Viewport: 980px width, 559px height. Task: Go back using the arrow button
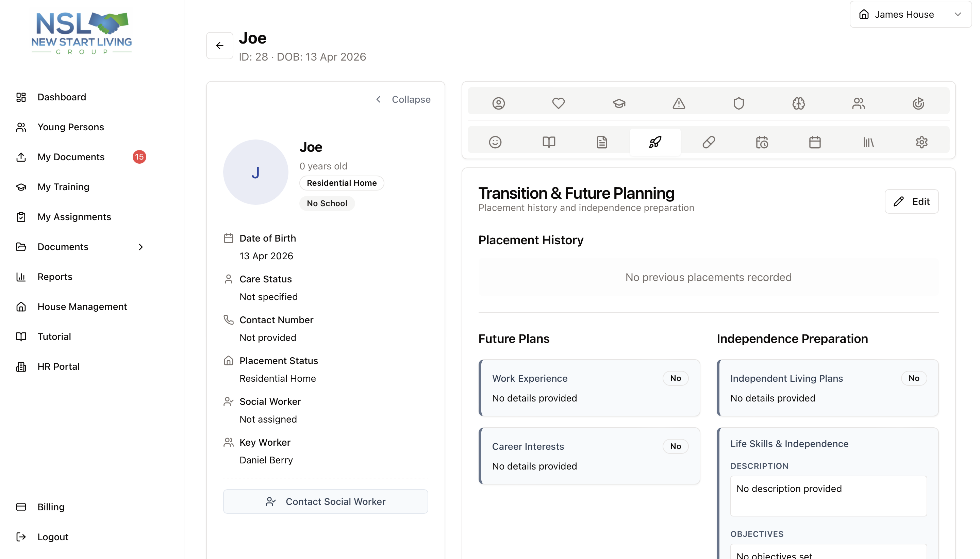(219, 46)
